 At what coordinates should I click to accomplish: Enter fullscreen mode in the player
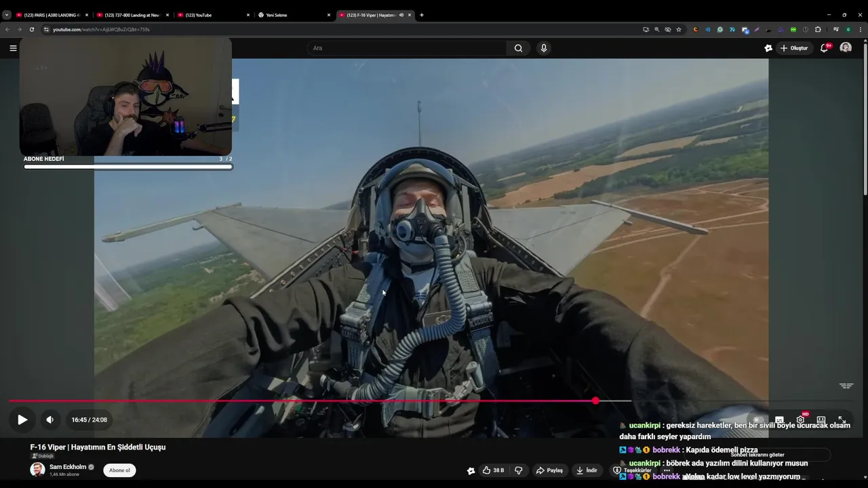click(842, 420)
